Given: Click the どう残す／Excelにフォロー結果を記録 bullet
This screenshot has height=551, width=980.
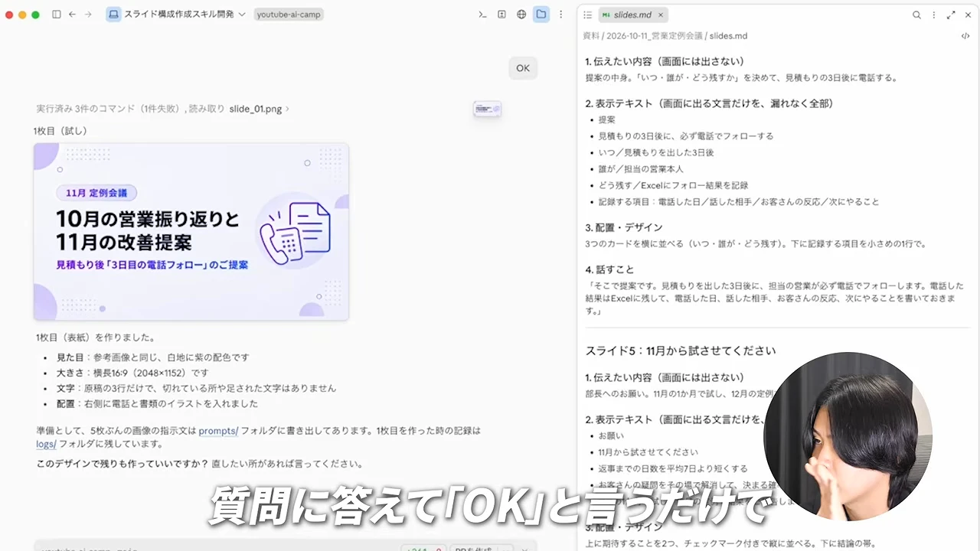Looking at the screenshot, I should click(x=674, y=185).
